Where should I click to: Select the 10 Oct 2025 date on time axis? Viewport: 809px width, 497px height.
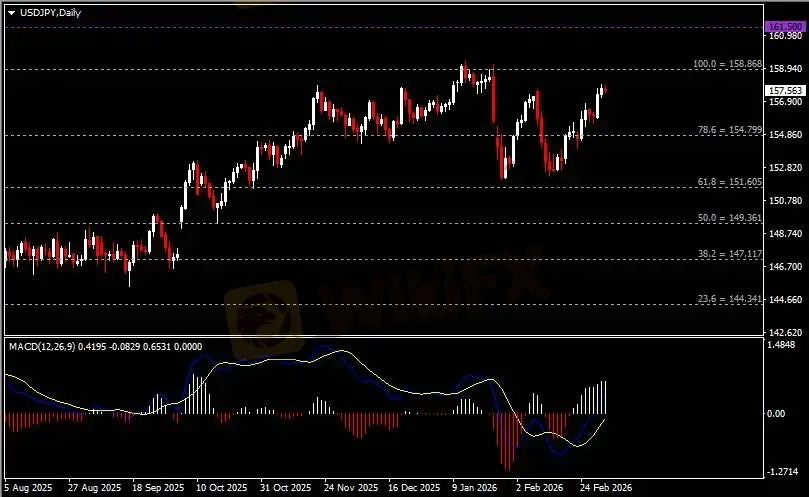click(221, 488)
